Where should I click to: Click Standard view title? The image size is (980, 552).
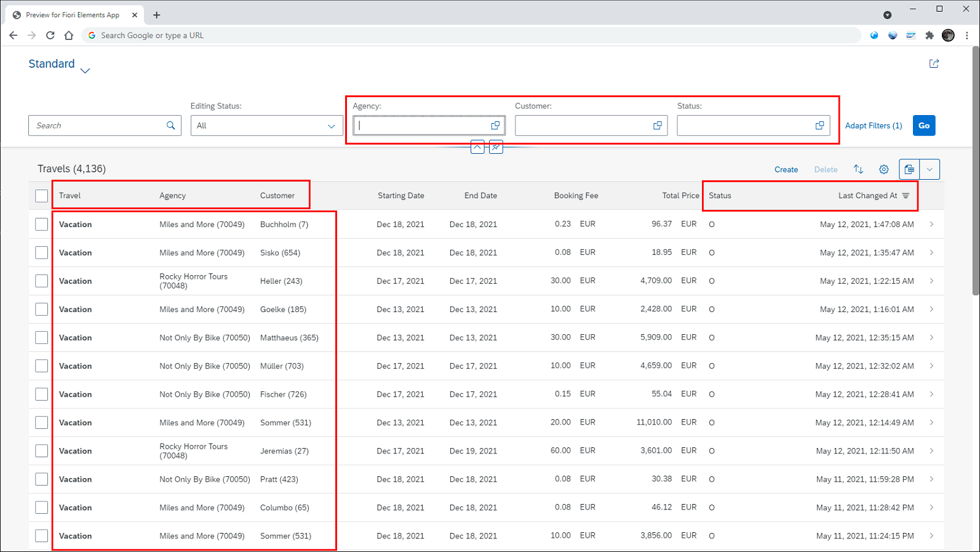pos(52,63)
